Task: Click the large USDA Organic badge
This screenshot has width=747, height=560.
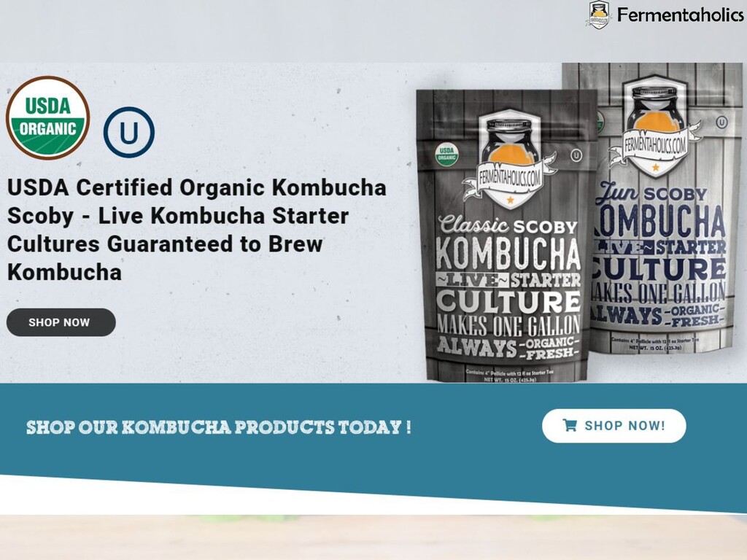Action: 47,117
